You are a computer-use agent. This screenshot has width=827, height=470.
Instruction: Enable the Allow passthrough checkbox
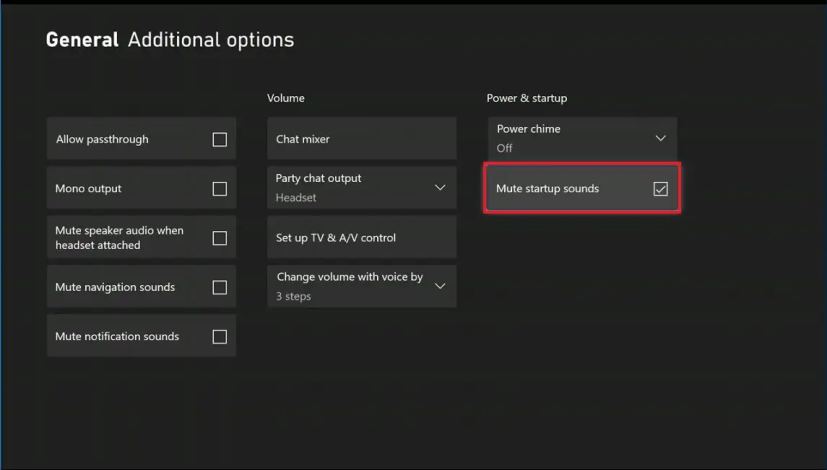[219, 139]
